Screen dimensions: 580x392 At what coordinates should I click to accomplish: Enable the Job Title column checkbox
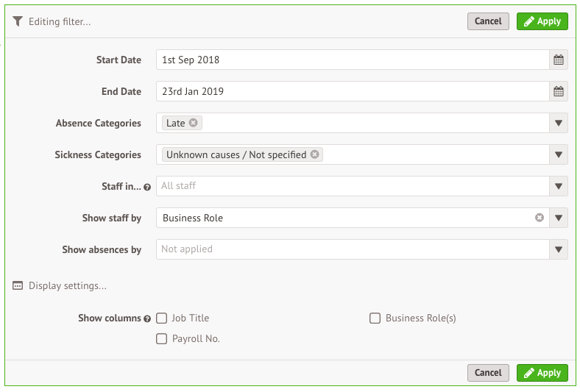(162, 318)
